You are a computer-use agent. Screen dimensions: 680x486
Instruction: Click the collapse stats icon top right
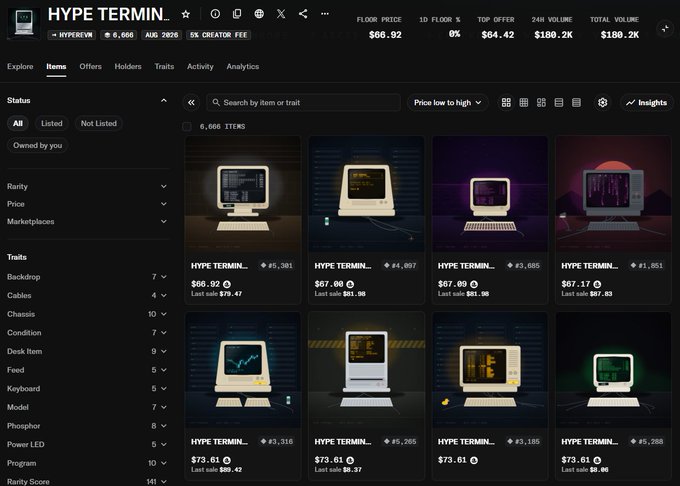pyautogui.click(x=665, y=29)
